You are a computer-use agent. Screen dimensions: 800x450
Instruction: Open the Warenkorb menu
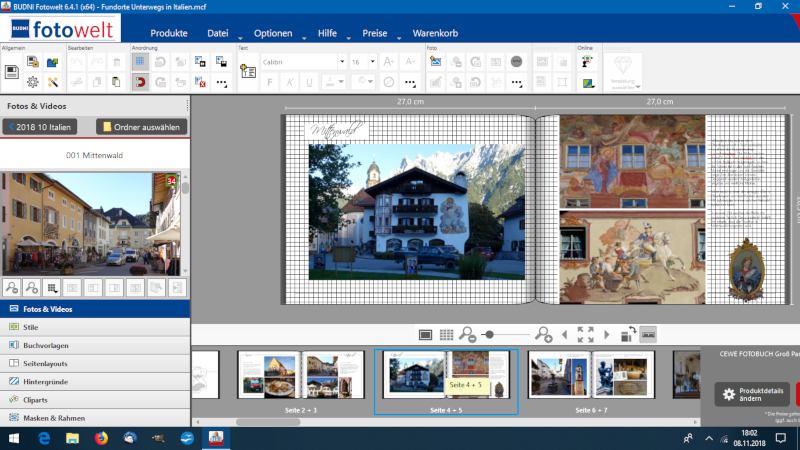(x=435, y=33)
